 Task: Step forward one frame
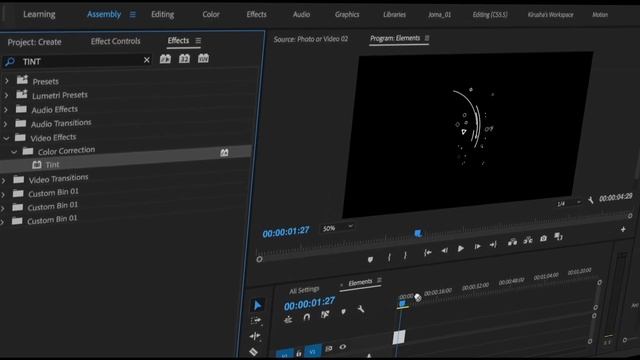pyautogui.click(x=477, y=247)
